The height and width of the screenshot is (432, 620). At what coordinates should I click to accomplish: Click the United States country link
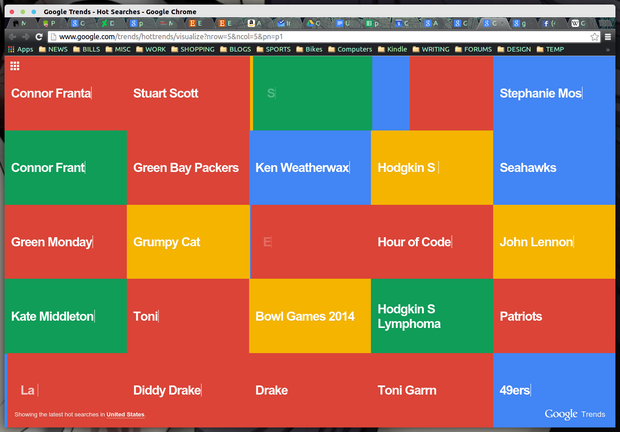click(125, 415)
